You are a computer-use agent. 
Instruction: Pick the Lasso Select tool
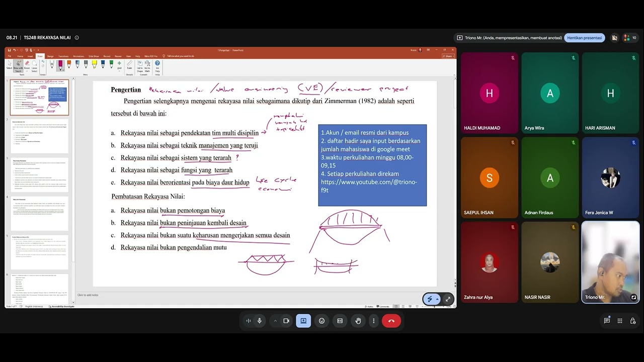coord(35,66)
